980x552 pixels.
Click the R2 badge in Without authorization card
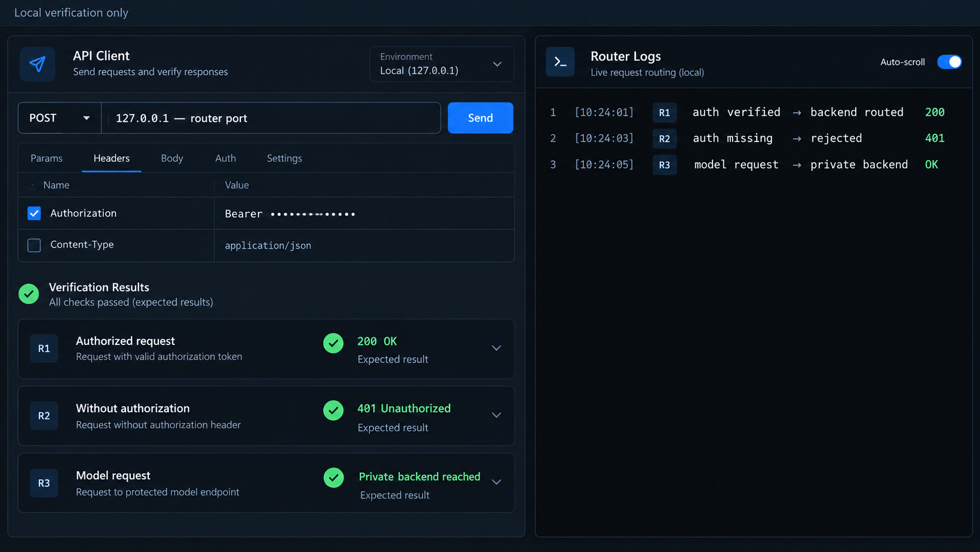[x=44, y=416]
